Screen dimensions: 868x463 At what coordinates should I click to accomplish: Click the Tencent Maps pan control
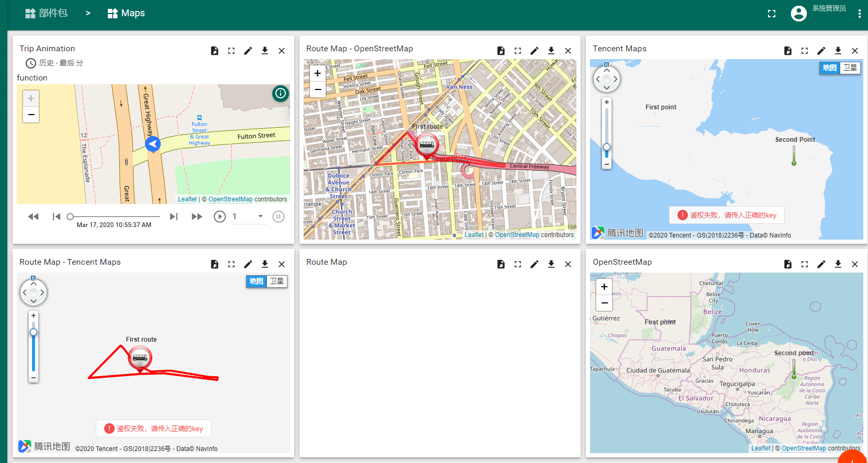pyautogui.click(x=607, y=79)
